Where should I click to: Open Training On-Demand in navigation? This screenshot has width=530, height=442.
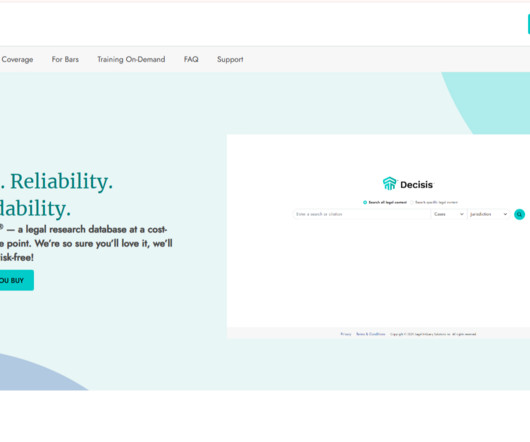(x=131, y=59)
